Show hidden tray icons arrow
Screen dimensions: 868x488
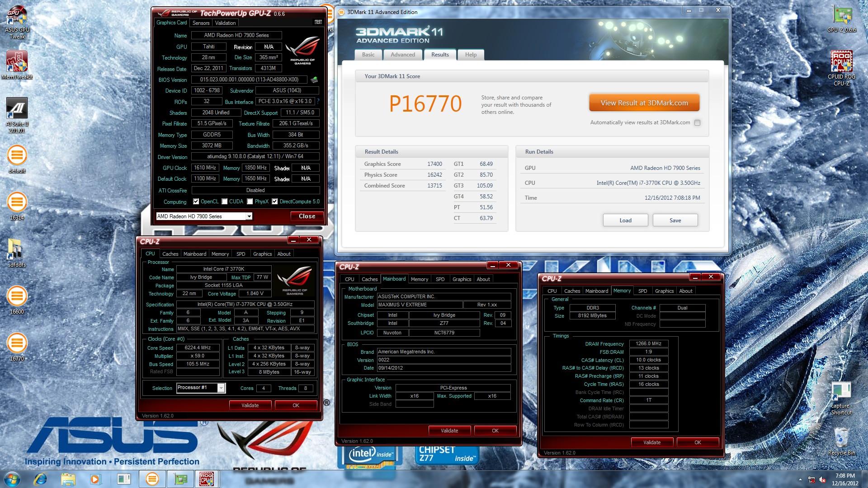pyautogui.click(x=800, y=479)
